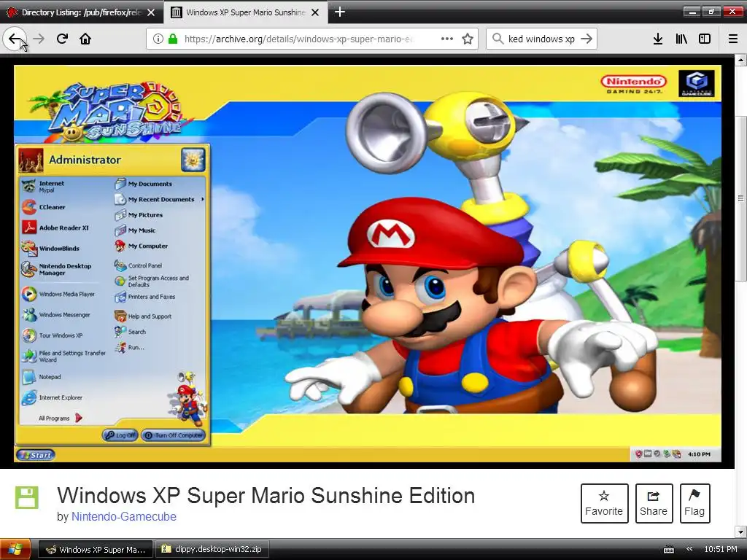This screenshot has width=747, height=560.
Task: Click the on-screen keyboard tray icon
Action: point(668,550)
